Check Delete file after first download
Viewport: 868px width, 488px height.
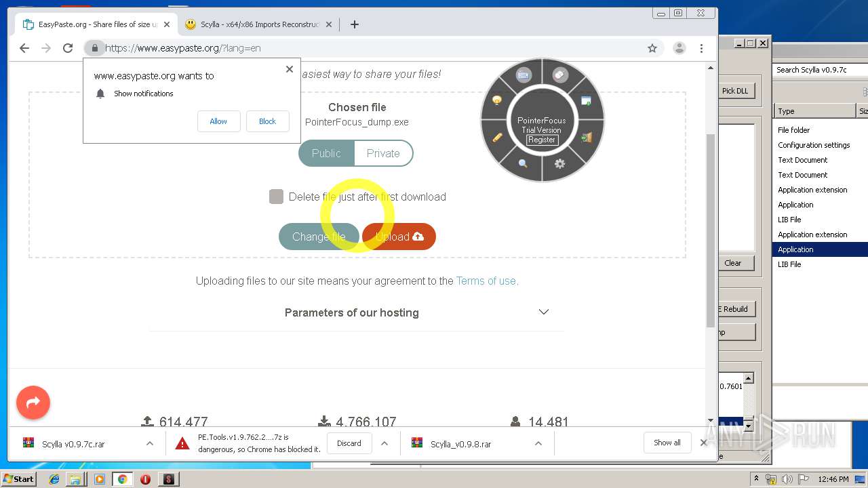pyautogui.click(x=276, y=197)
